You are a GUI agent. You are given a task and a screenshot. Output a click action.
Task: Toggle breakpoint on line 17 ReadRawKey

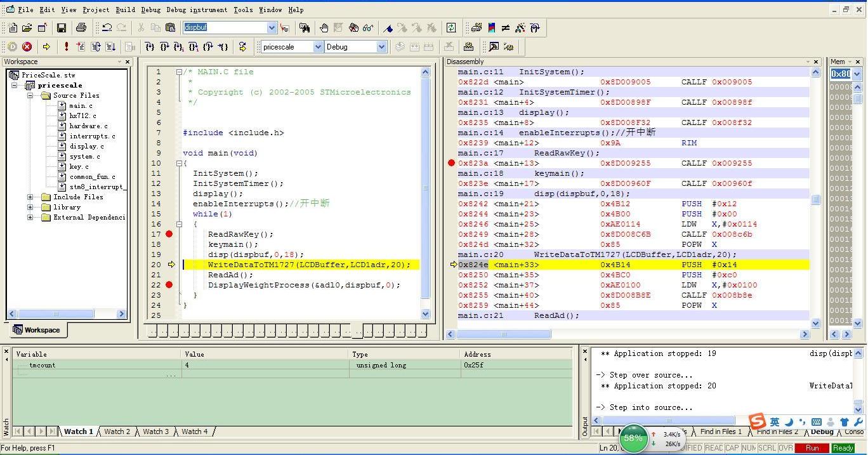tap(169, 234)
